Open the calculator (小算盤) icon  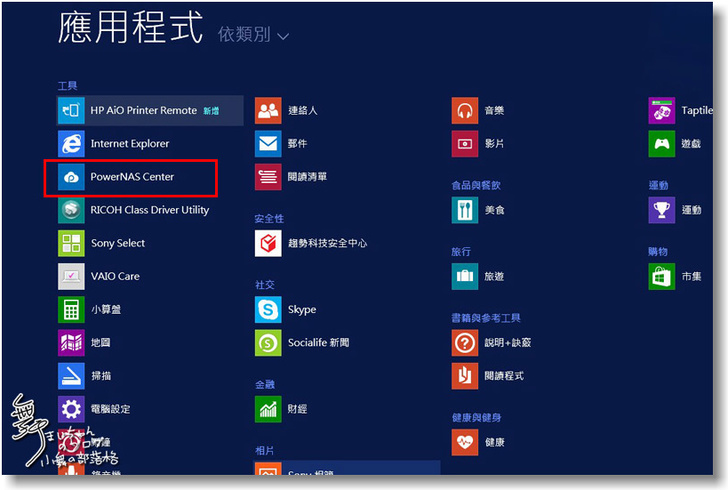tap(71, 309)
